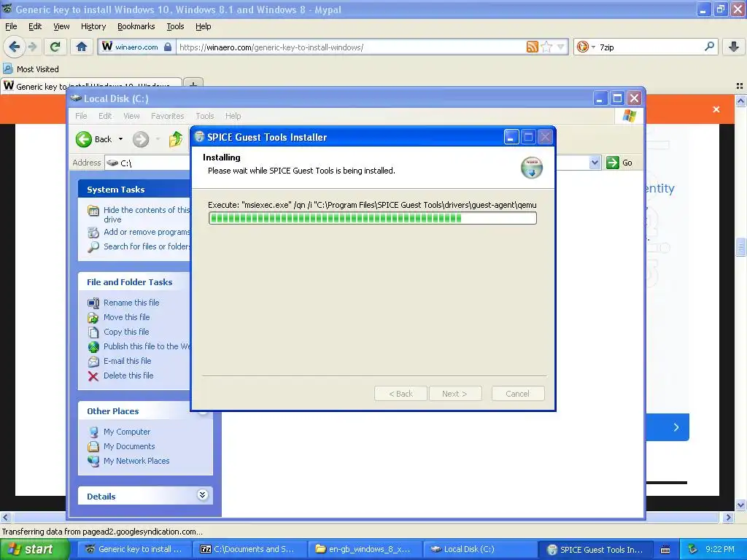Click the vertical scrollbar down arrow in browser
The height and width of the screenshot is (560, 747).
click(740, 505)
